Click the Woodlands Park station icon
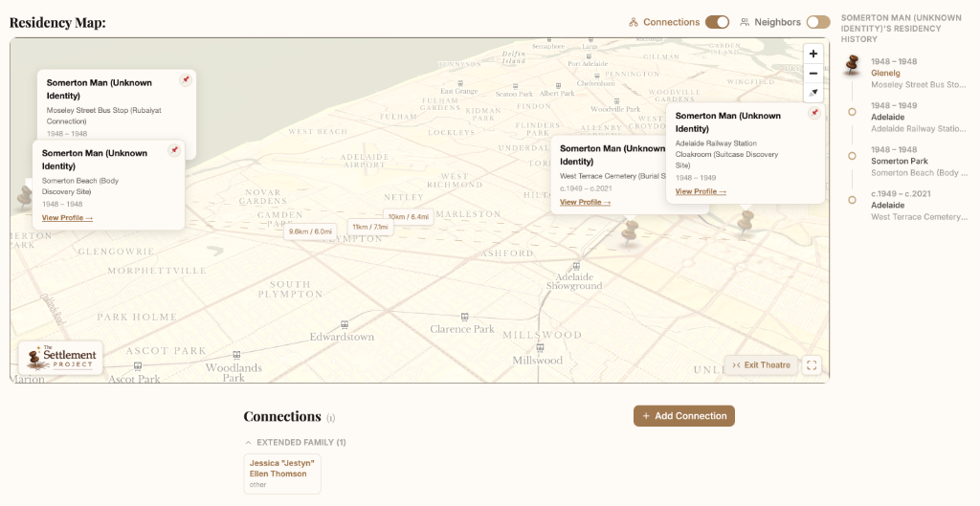 (x=236, y=356)
